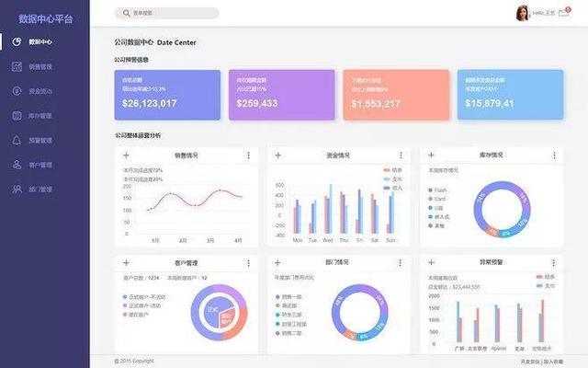
Task: Select the 资金流向 coin icon in the sidebar
Action: tap(17, 91)
